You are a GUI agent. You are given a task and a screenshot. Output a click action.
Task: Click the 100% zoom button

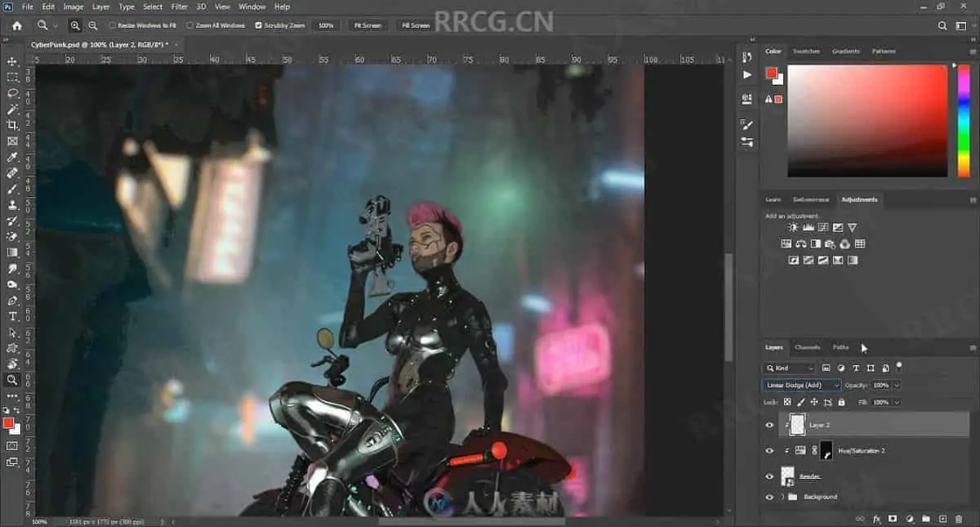[326, 25]
